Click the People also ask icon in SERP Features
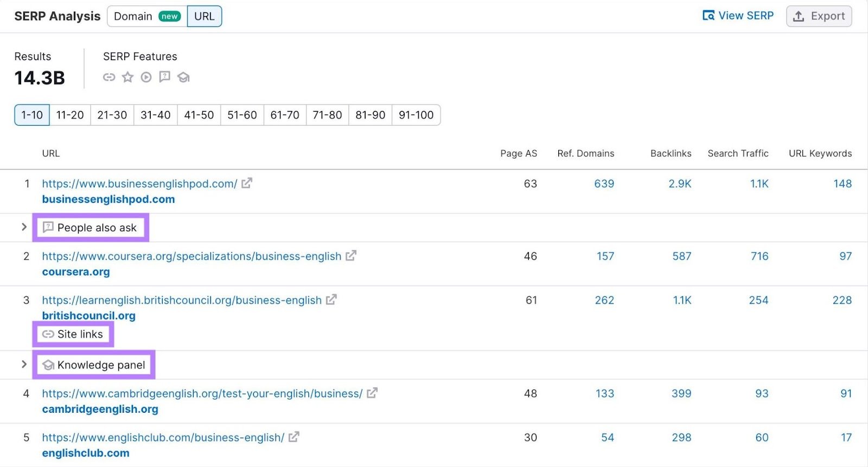This screenshot has width=868, height=467. (x=164, y=76)
